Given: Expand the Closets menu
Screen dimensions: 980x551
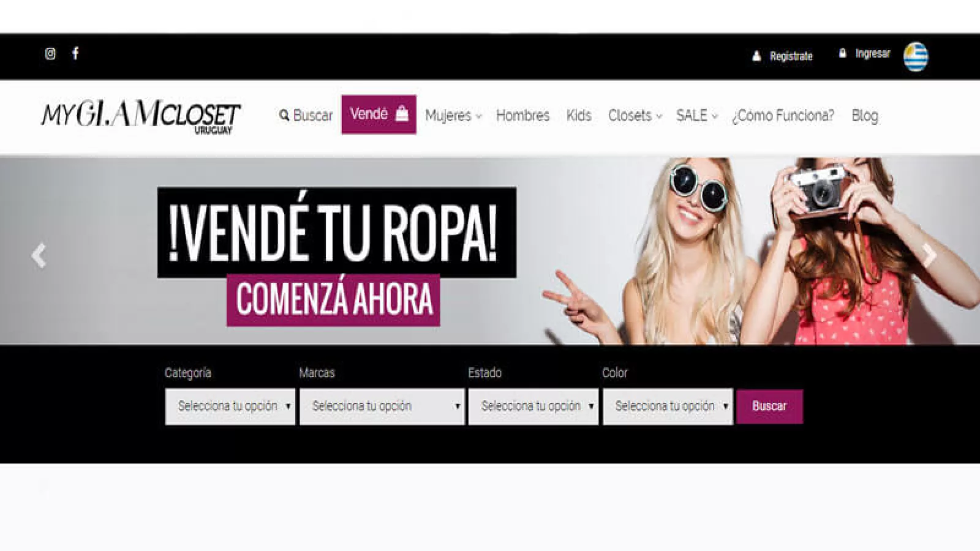Looking at the screenshot, I should click(635, 116).
